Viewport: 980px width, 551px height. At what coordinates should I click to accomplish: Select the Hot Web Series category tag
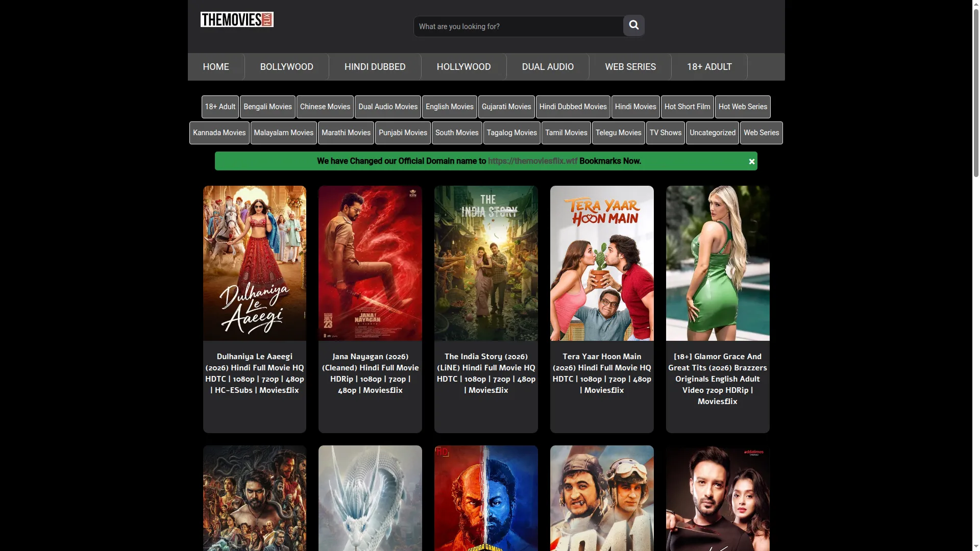pyautogui.click(x=743, y=107)
